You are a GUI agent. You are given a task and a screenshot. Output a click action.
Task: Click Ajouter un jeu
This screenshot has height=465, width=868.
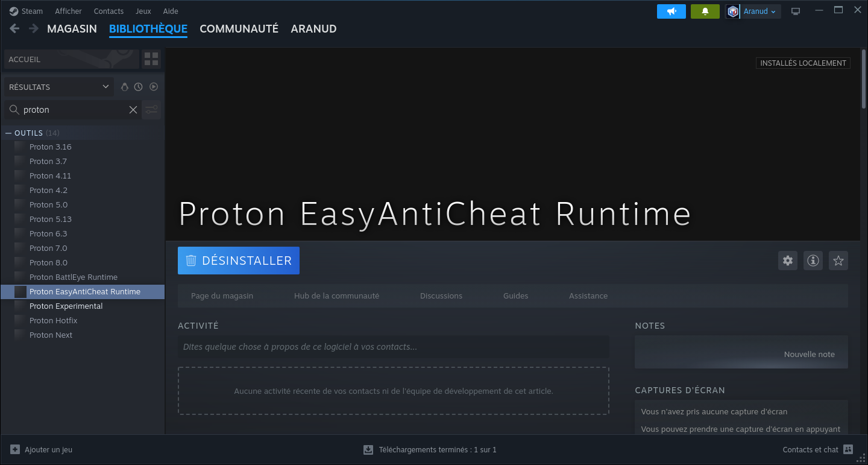[48, 449]
